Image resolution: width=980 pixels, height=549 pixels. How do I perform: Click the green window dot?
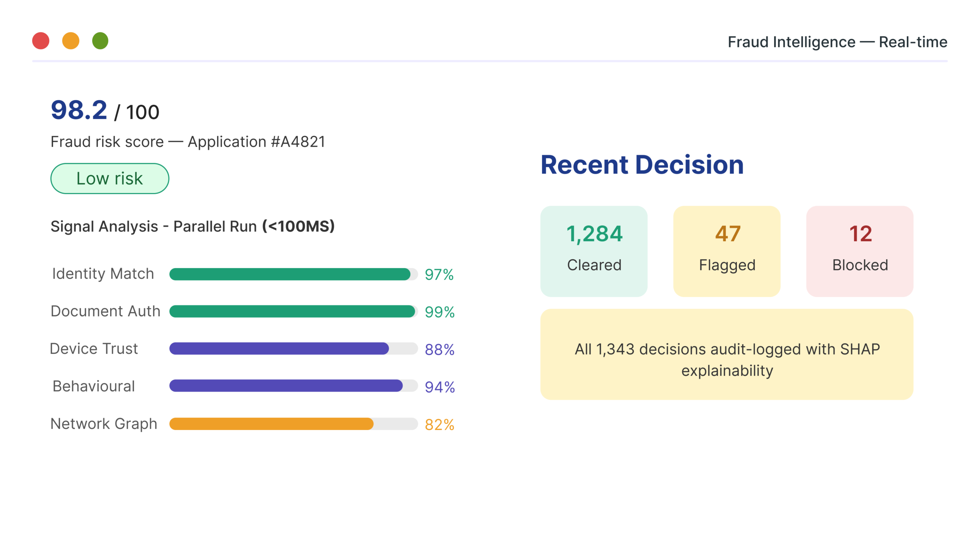coord(100,41)
